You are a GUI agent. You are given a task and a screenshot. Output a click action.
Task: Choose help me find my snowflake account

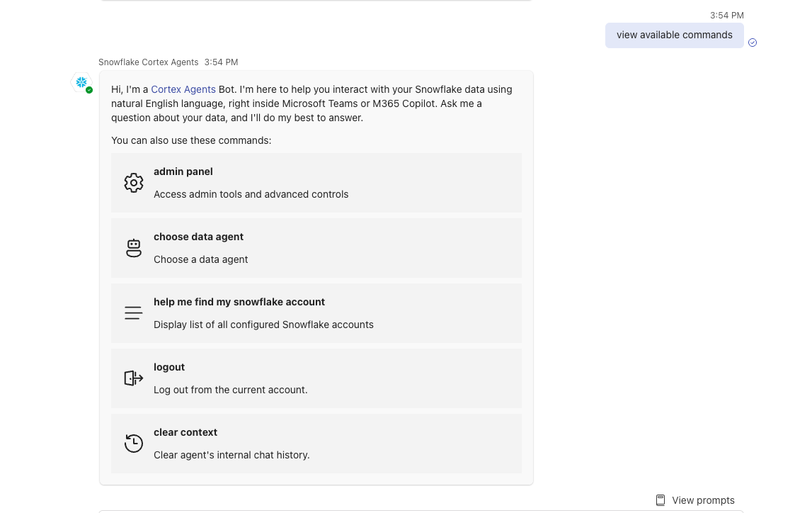[x=239, y=302]
